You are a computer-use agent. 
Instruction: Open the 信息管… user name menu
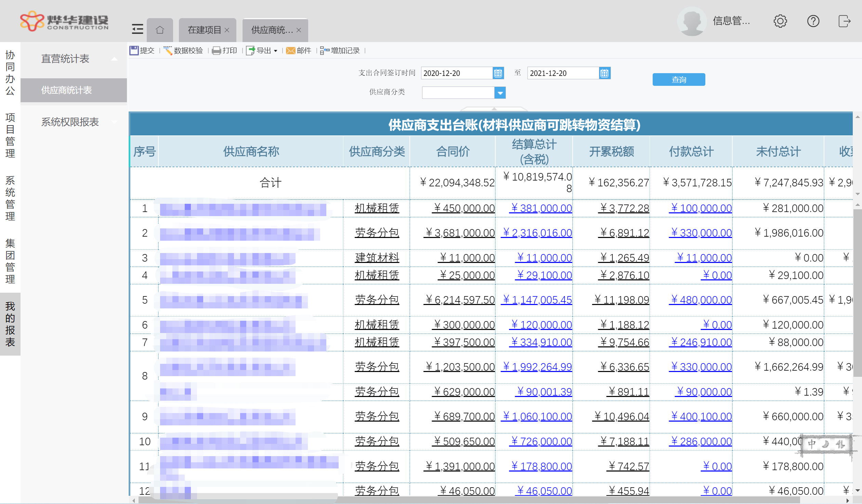click(731, 21)
